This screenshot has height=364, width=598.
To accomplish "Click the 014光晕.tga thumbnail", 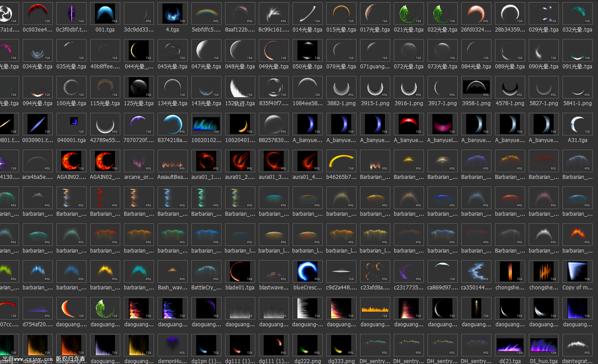I will pyautogui.click(x=308, y=13).
